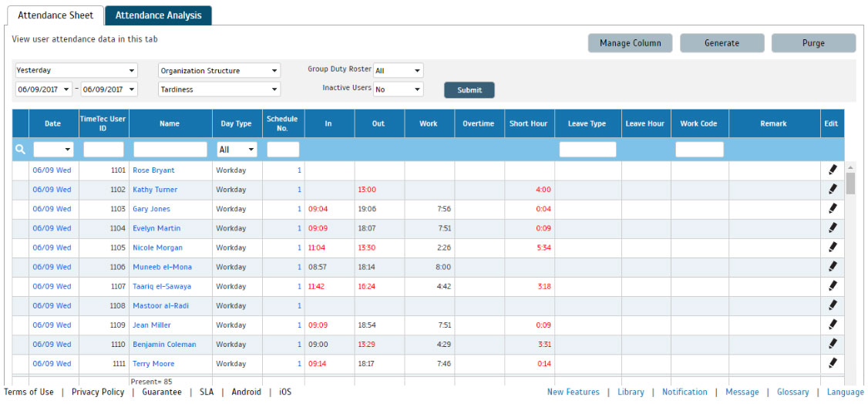The width and height of the screenshot is (868, 404).
Task: Select the Attendance Sheet tab
Action: coord(56,15)
